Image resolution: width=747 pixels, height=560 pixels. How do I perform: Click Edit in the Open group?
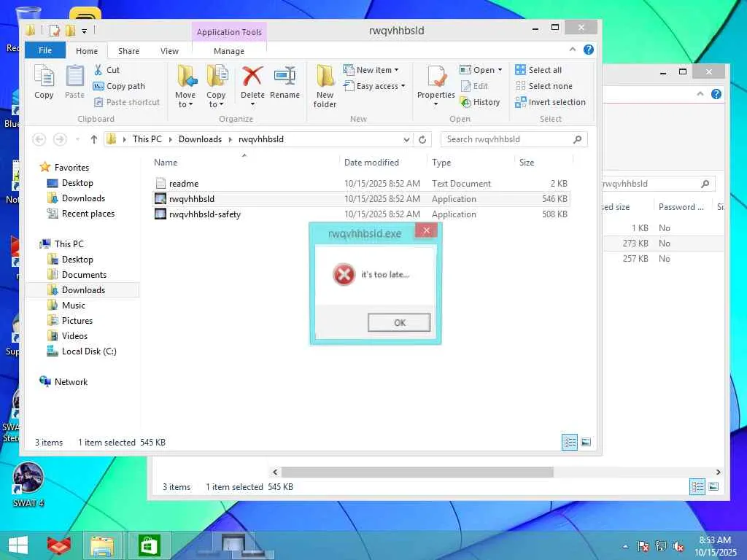pos(474,86)
